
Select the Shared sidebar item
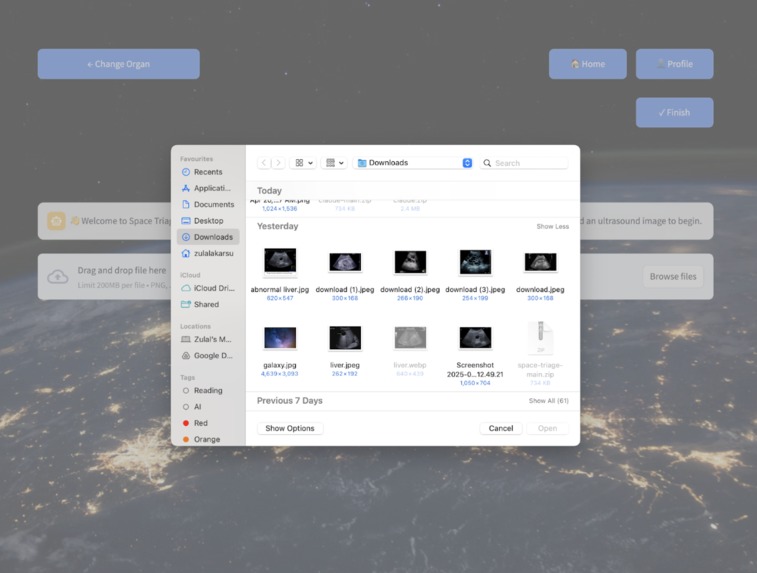[x=208, y=304]
